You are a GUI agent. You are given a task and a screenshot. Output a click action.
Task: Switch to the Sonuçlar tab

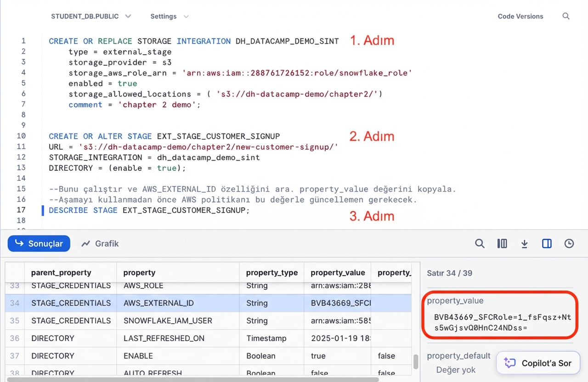(39, 244)
